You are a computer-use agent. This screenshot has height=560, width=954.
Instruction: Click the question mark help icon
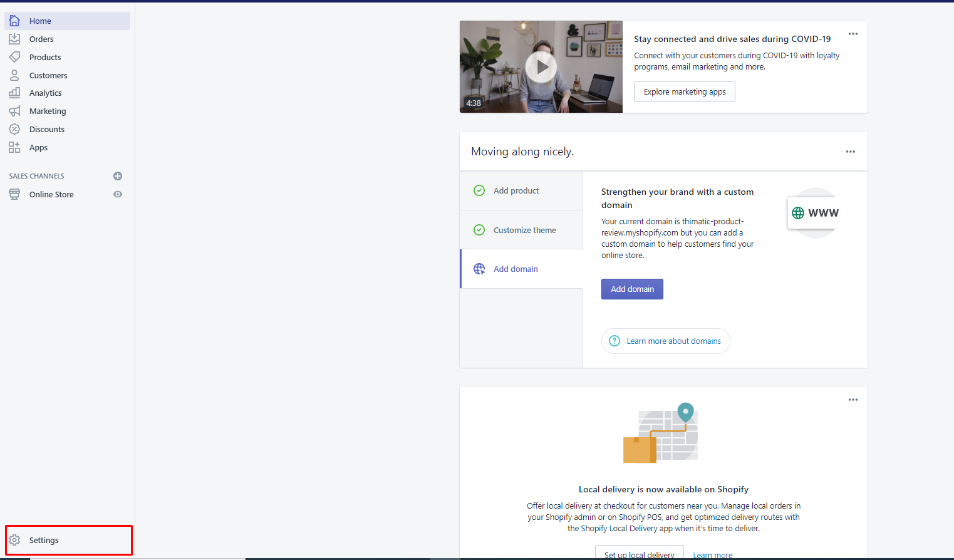pos(614,341)
